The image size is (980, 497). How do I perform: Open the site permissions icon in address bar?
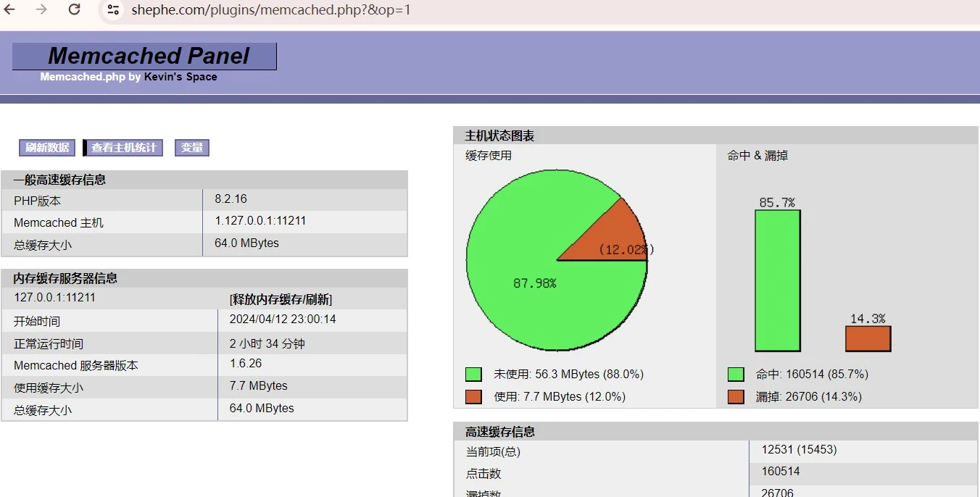click(112, 10)
